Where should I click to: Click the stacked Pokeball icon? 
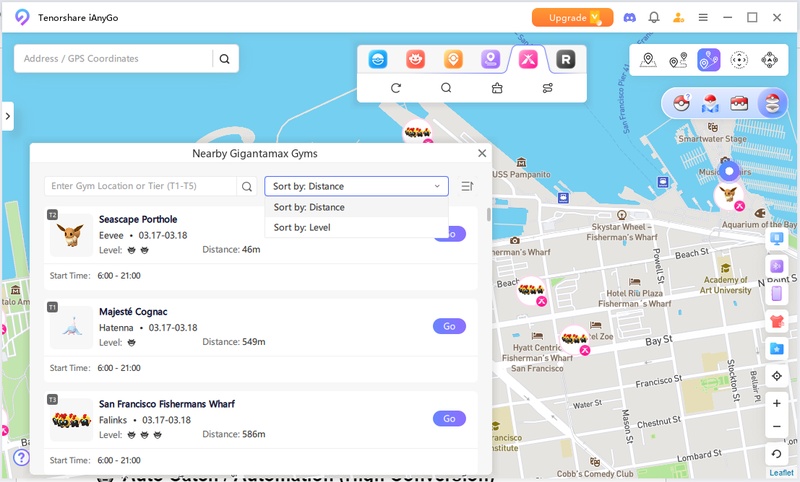772,103
